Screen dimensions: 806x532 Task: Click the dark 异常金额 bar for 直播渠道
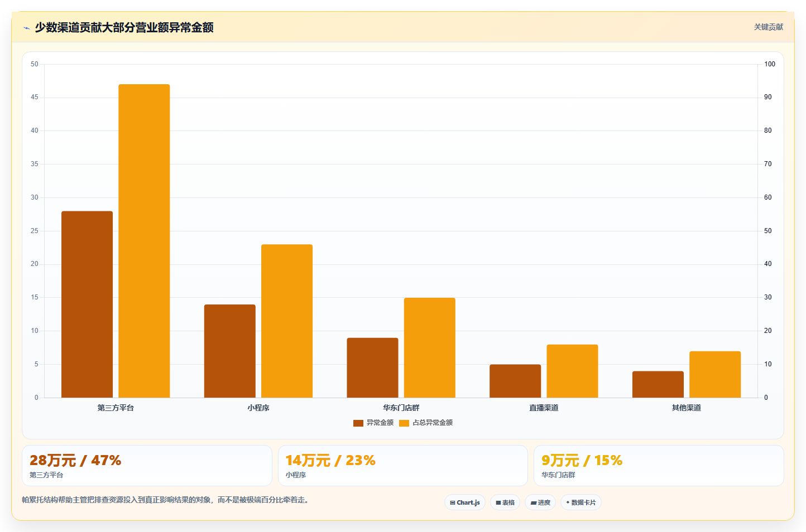[515, 381]
